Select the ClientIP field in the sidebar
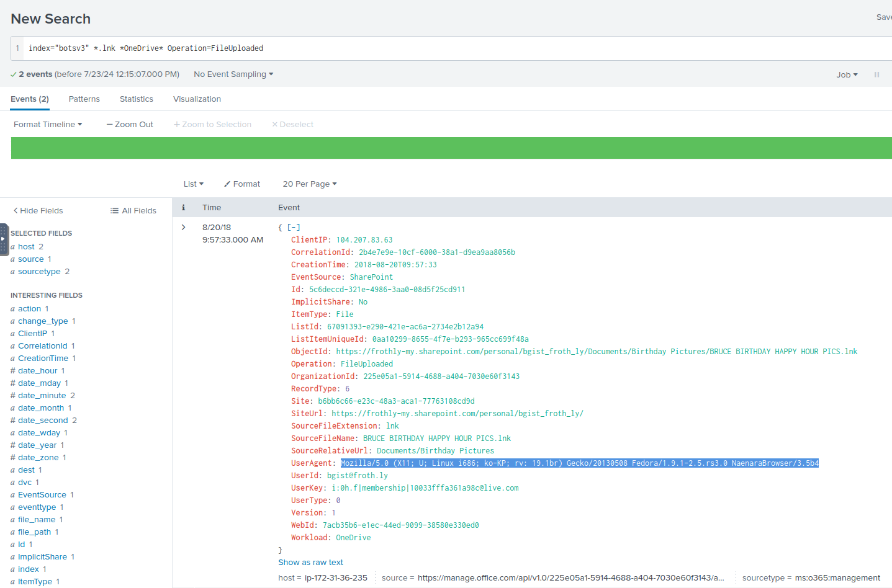 pyautogui.click(x=32, y=334)
